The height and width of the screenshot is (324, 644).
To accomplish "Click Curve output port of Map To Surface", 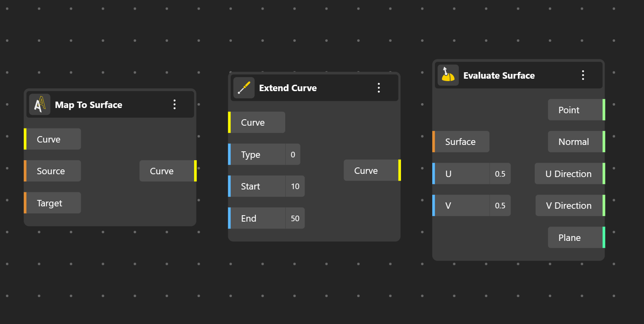I will click(x=195, y=171).
